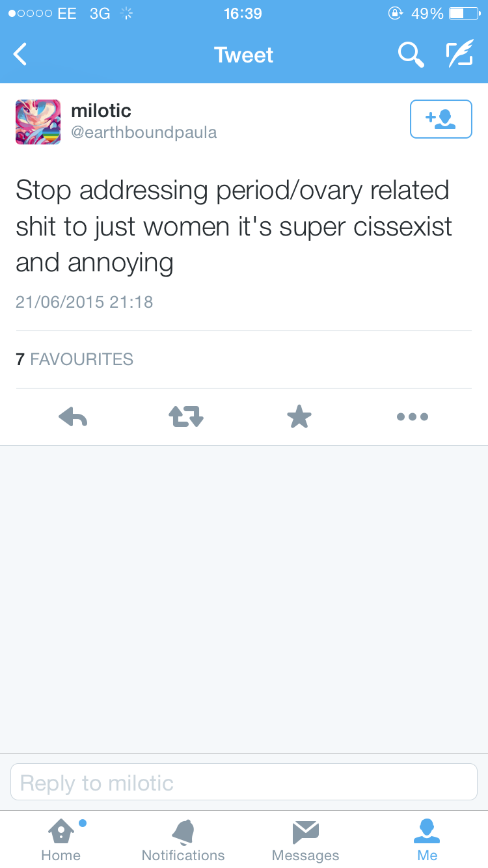This screenshot has width=488, height=868.
Task: Open the Notifications tab
Action: tap(183, 839)
